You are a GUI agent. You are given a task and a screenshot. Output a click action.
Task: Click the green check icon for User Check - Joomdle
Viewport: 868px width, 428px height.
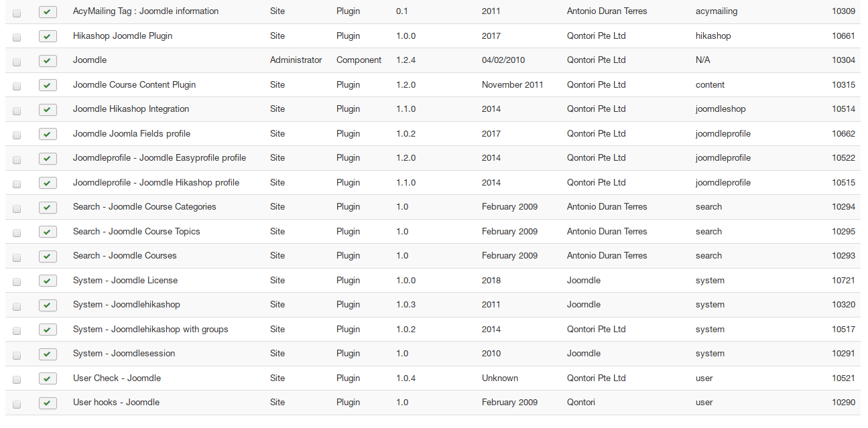(x=48, y=378)
